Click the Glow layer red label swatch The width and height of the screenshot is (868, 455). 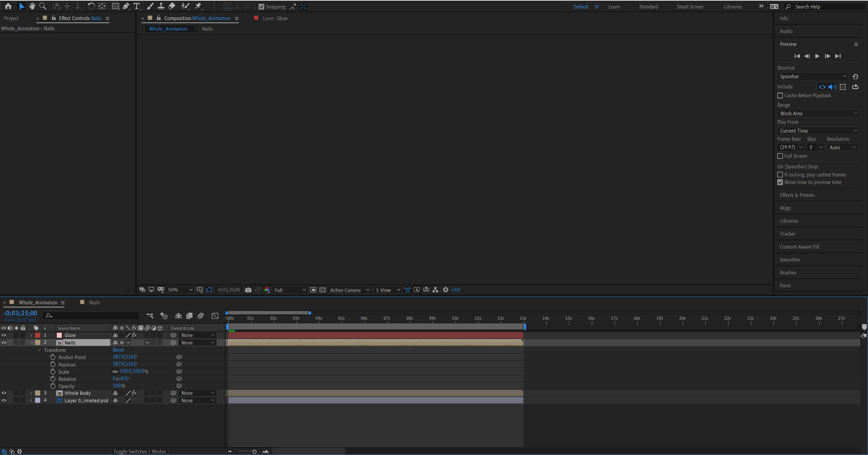pyautogui.click(x=38, y=335)
